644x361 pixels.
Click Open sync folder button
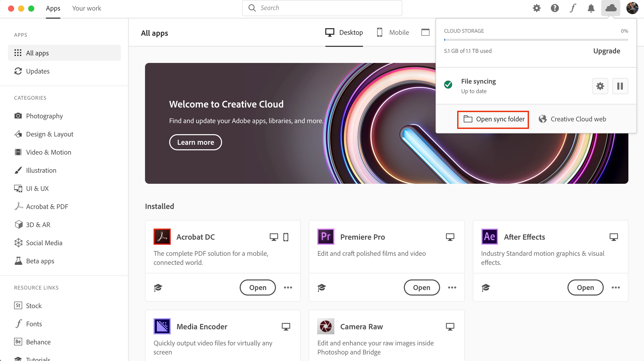[x=493, y=119]
